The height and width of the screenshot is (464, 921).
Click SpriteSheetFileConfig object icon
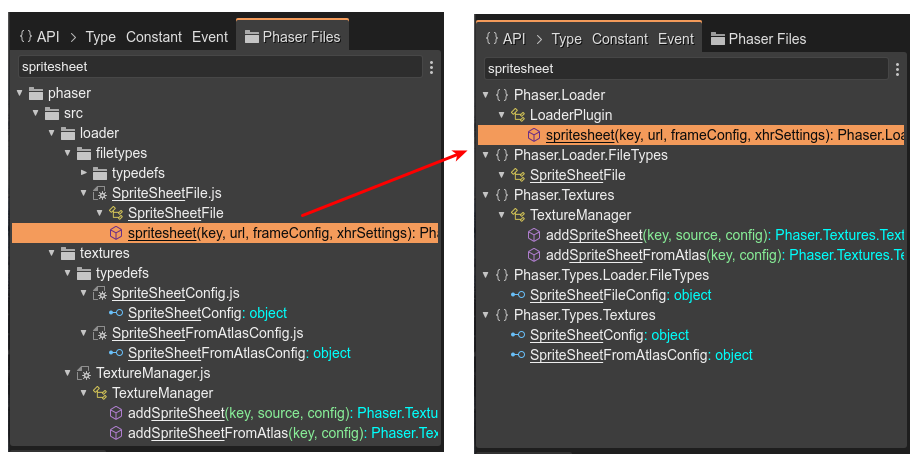point(517,295)
